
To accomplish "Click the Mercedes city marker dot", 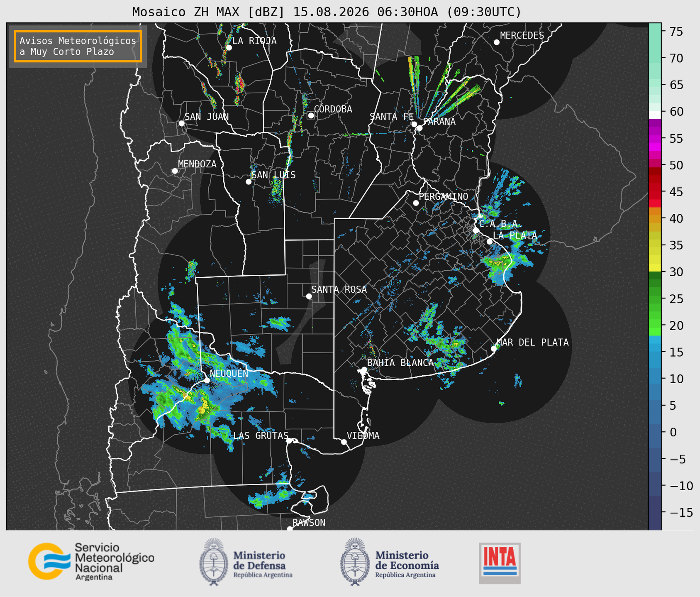I will point(496,42).
